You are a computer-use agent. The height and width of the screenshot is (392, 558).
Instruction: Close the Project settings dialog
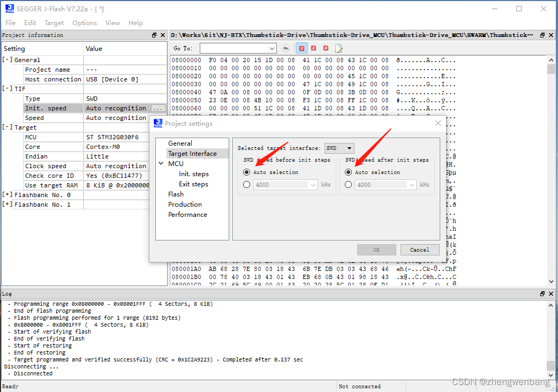[438, 123]
